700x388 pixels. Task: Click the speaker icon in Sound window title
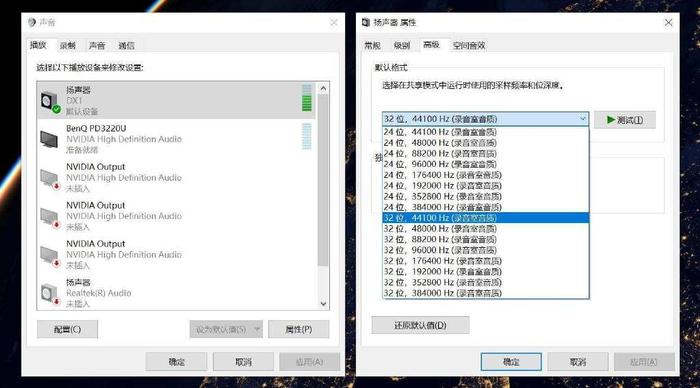click(32, 22)
